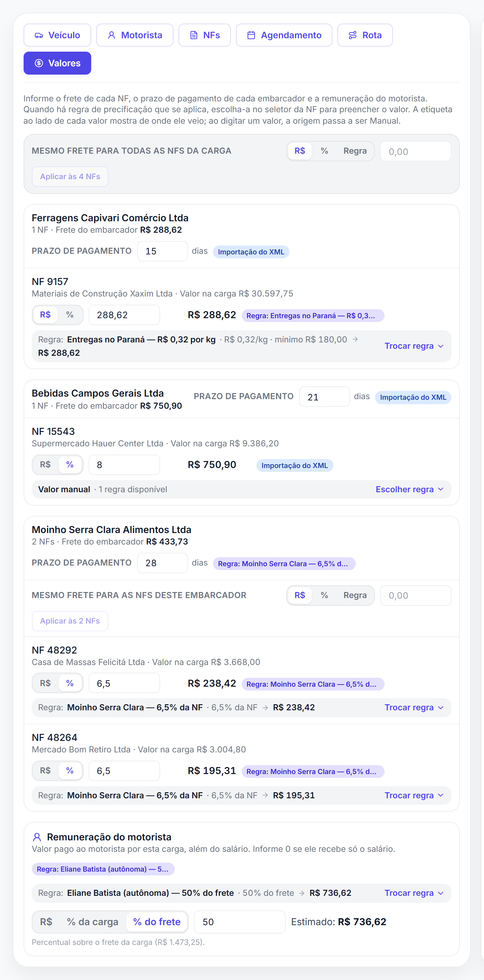
Task: Choose % da carga for driver pay
Action: pos(92,922)
